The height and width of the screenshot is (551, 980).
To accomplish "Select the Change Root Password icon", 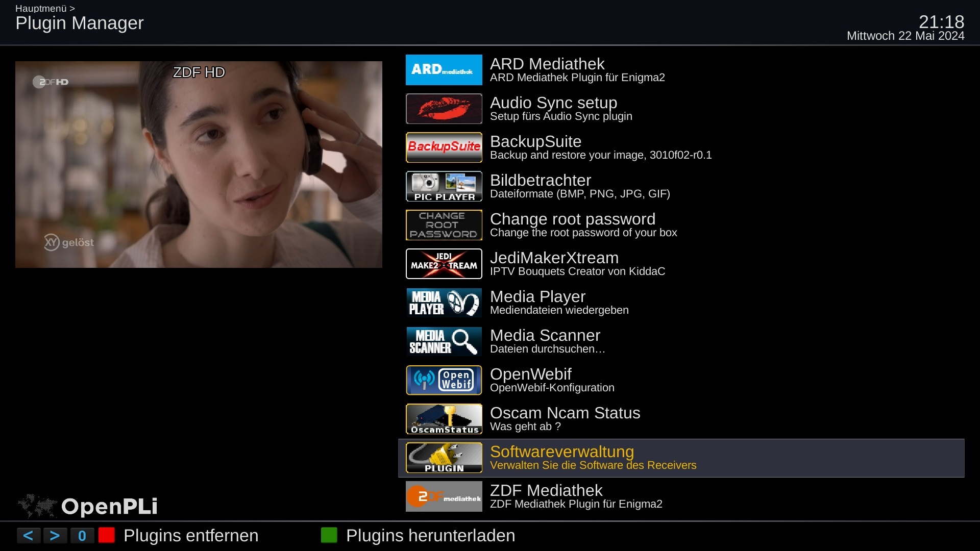I will tap(444, 225).
